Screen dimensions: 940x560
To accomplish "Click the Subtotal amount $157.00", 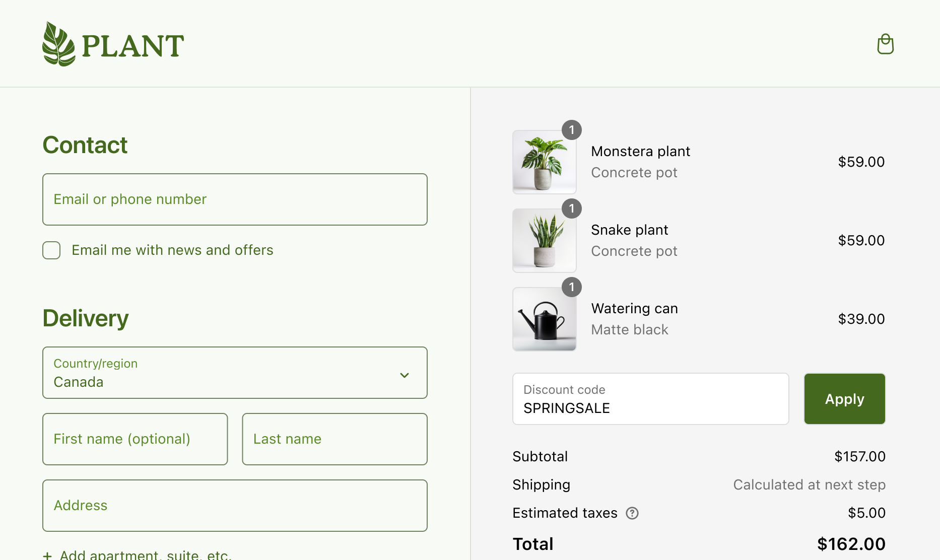I will coord(860,457).
